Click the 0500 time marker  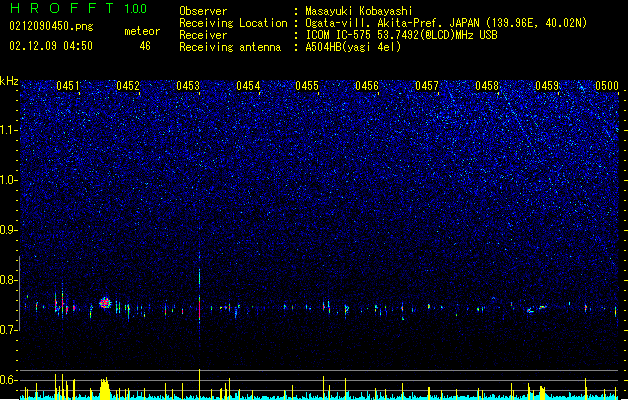(x=607, y=85)
